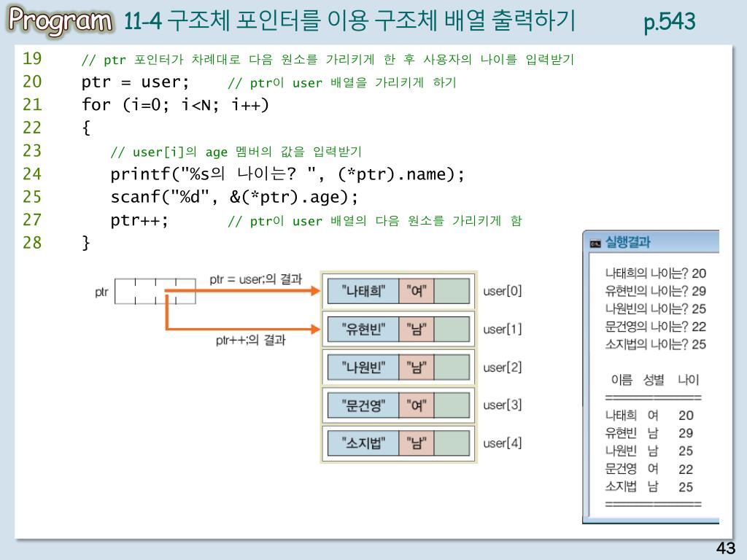The height and width of the screenshot is (560, 747).
Task: Click the "나원빈" name cell in the diagram
Action: coord(363,367)
